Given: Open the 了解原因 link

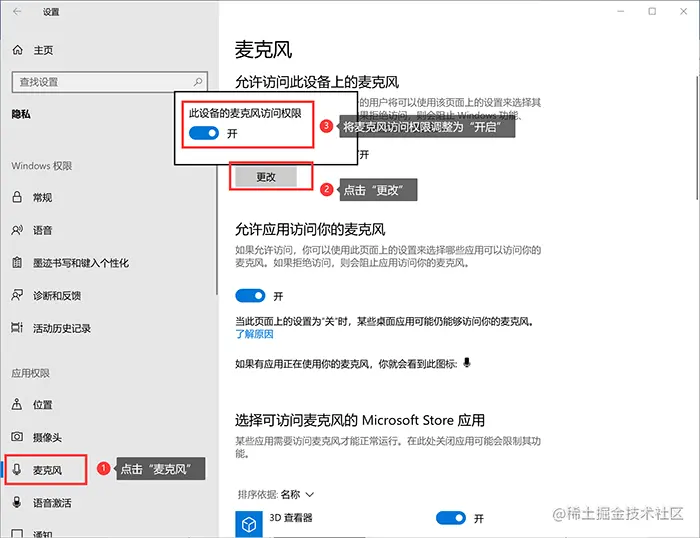Looking at the screenshot, I should [254, 334].
